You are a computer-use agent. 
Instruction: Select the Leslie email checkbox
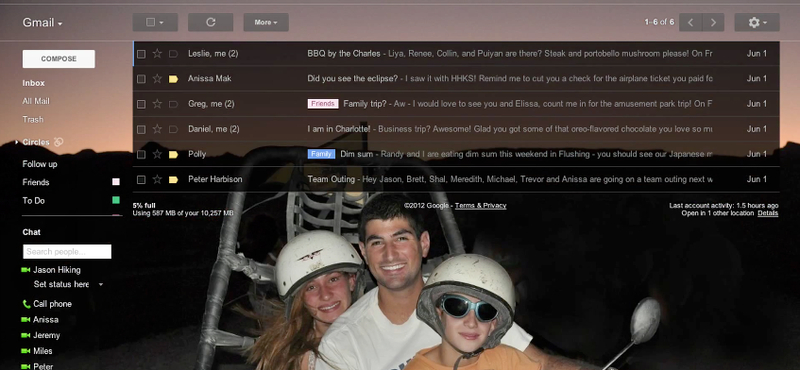[141, 54]
